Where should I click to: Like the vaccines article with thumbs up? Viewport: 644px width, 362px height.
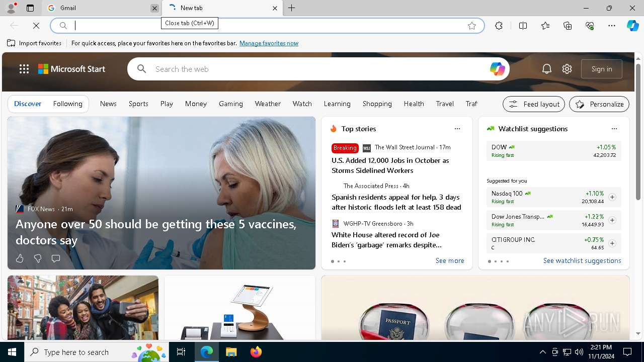coord(20,258)
